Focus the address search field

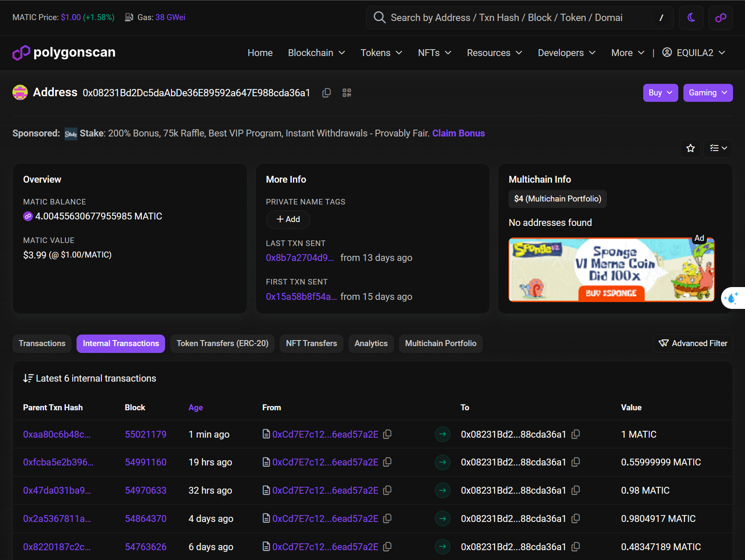click(520, 18)
